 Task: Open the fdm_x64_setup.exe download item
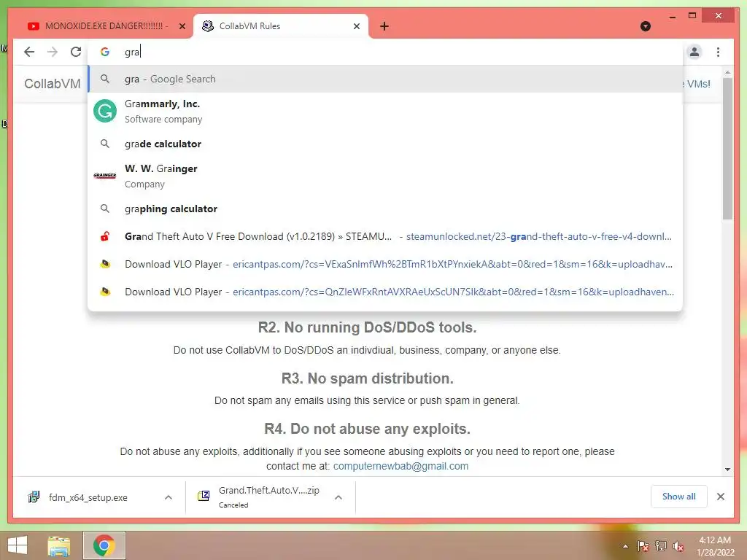pos(88,497)
